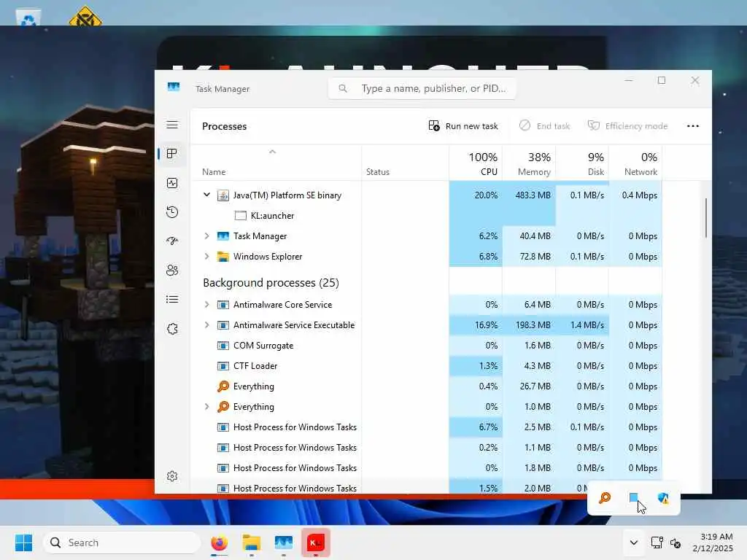This screenshot has height=560, width=747.
Task: Open the Services sidebar icon
Action: (x=172, y=329)
